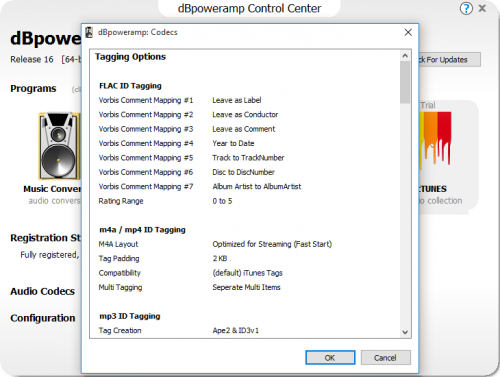Close the Codecs dialog with the X
The width and height of the screenshot is (500, 377).
click(408, 32)
